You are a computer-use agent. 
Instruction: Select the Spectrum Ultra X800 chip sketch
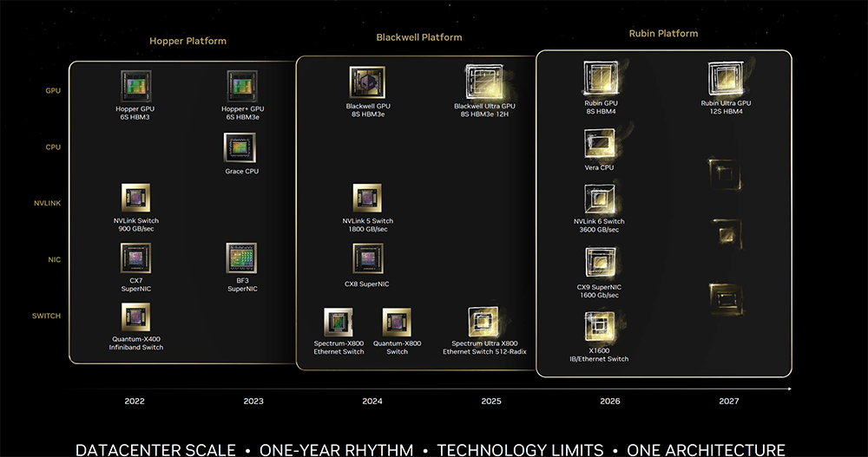pos(483,322)
